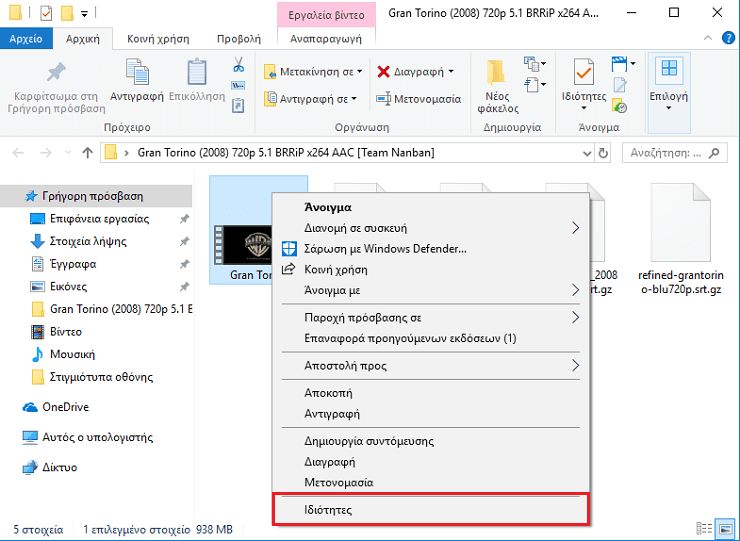Click the Ιδιότητες properties checkmark icon in ribbon
The height and width of the screenshot is (541, 740).
584,72
